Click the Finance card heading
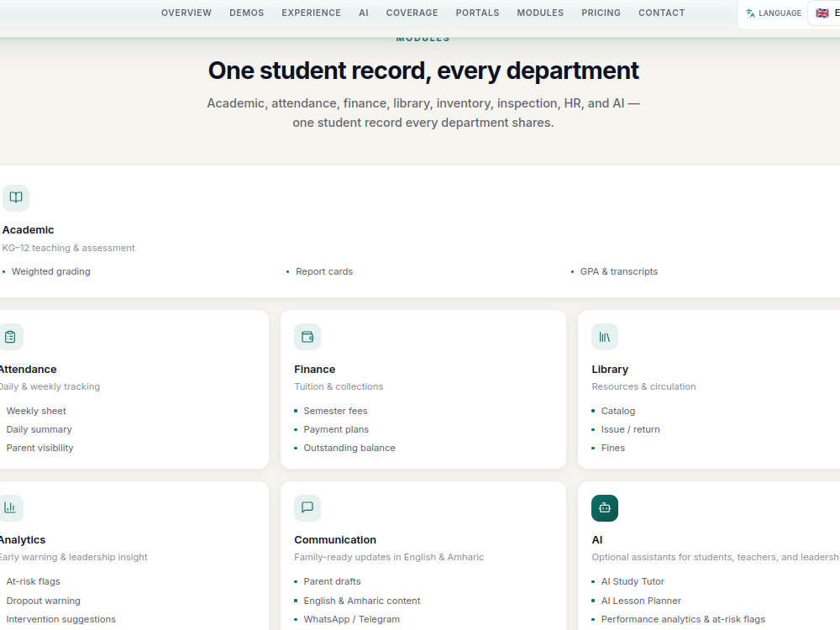 314,369
